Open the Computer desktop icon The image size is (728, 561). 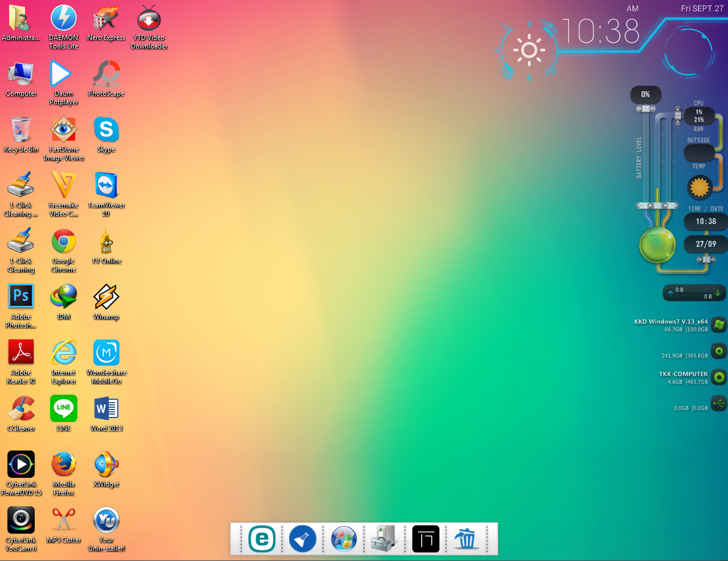pos(21,75)
